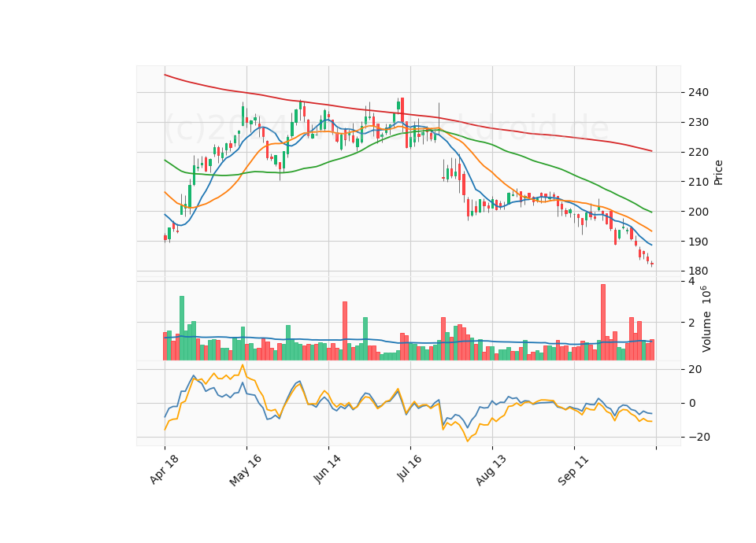Click the 190 price axis value

click(x=699, y=242)
